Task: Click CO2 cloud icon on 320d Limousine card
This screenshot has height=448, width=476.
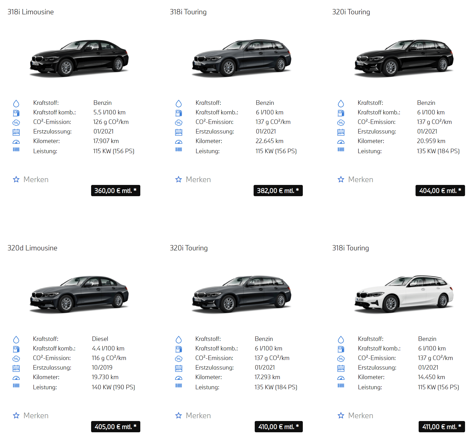Action: [x=16, y=359]
